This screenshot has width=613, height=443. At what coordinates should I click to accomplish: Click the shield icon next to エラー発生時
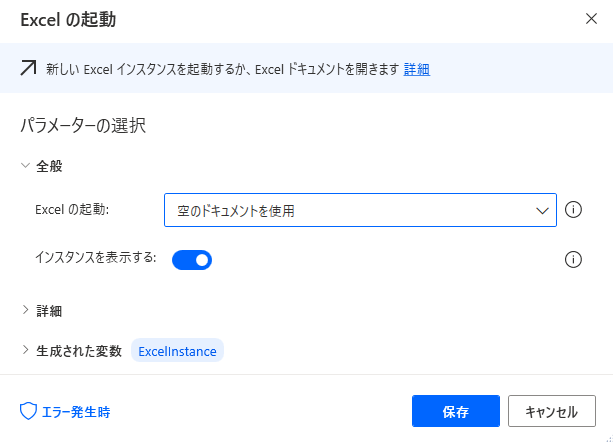[x=28, y=411]
